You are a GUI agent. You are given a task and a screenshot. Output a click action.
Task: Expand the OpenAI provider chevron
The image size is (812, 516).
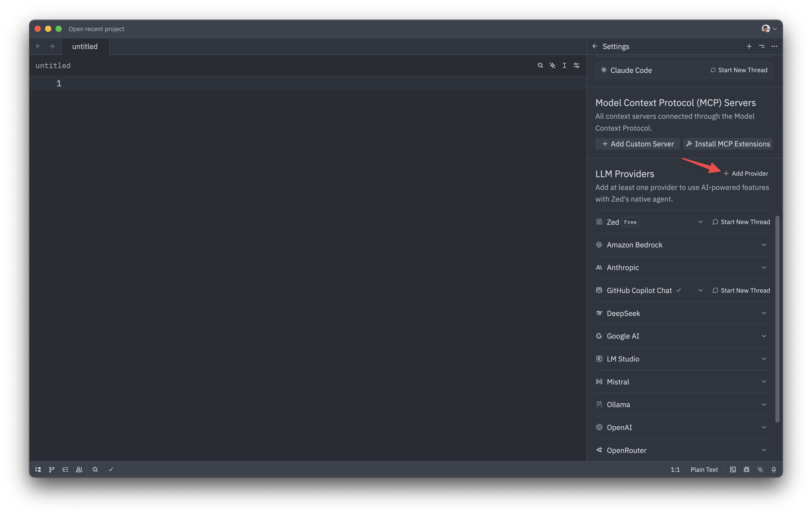click(764, 427)
